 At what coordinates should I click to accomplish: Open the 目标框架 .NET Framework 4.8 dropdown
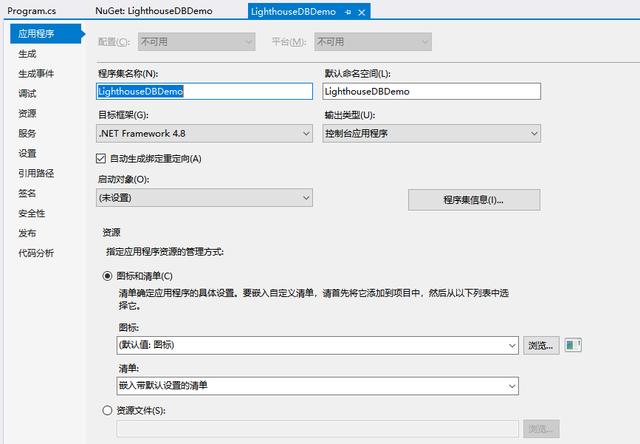coord(204,133)
